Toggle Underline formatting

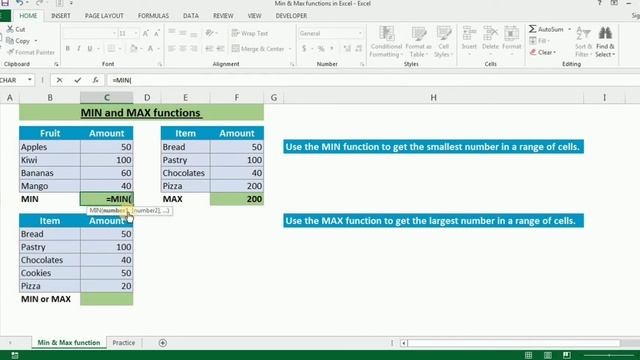89,49
